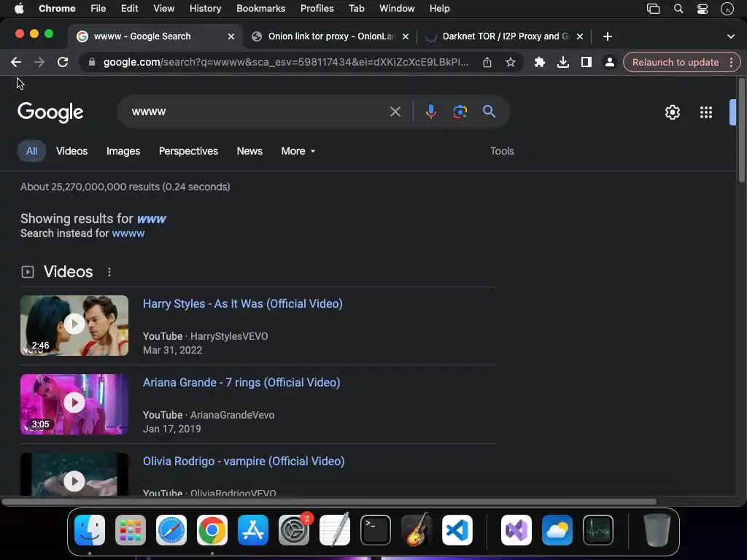Open macOS Control Center icon
The image size is (747, 560).
tap(703, 9)
